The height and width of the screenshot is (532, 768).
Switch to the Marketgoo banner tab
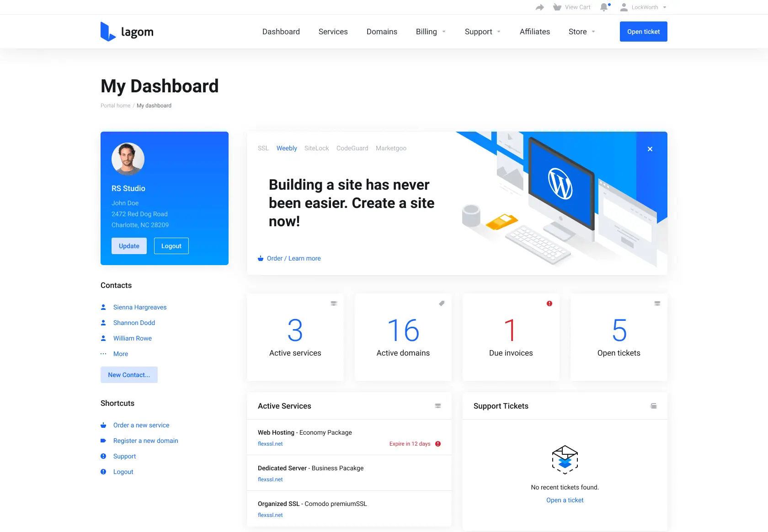click(391, 148)
